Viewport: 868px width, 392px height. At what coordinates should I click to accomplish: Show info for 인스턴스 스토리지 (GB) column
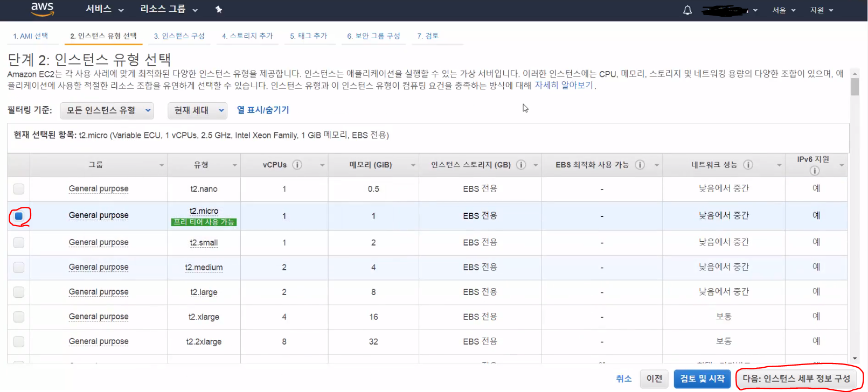click(521, 165)
